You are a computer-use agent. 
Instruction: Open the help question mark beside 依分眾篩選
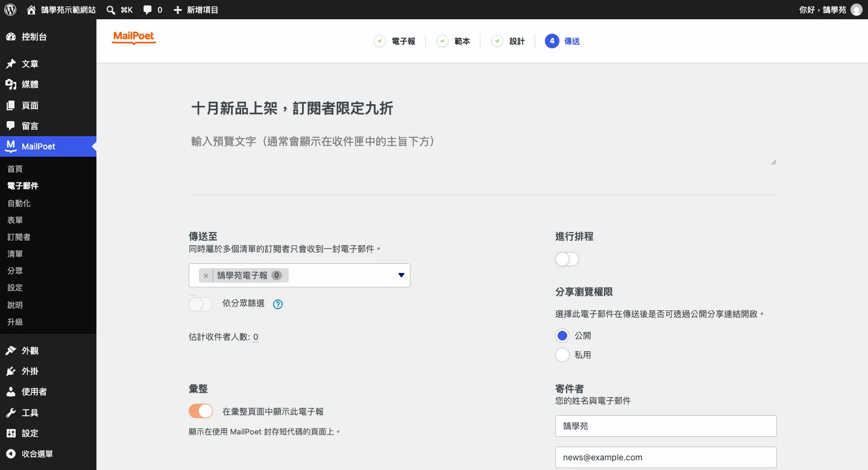tap(278, 304)
